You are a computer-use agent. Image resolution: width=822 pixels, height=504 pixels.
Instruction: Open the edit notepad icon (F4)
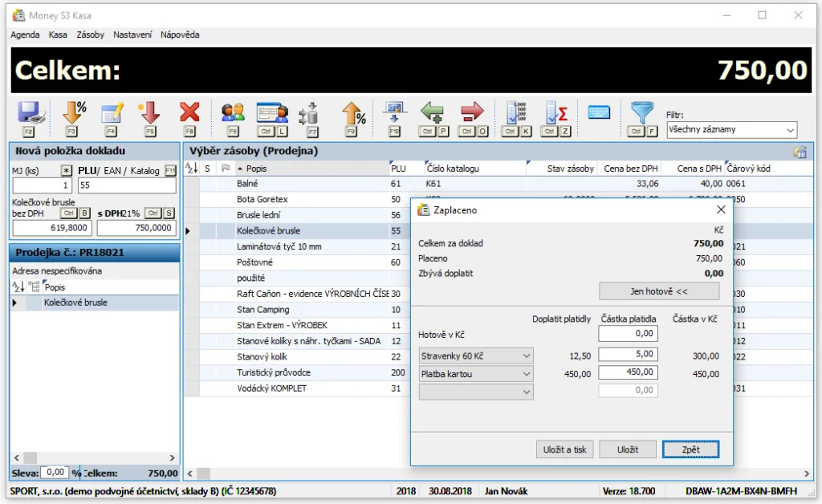coord(112,112)
